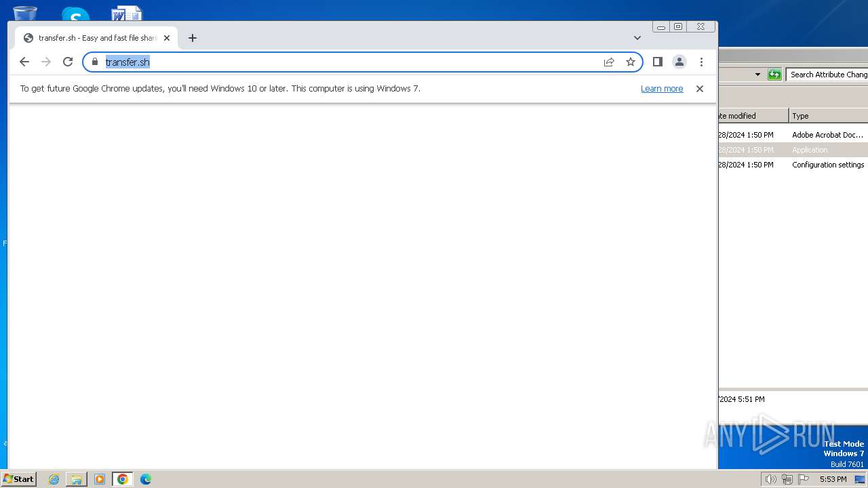Screen dimensions: 868x488
Task: Open the Windows Start menu
Action: click(18, 479)
